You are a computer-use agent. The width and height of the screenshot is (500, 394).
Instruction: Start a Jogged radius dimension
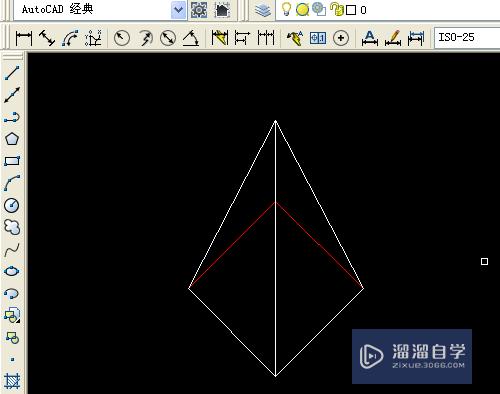pos(145,38)
